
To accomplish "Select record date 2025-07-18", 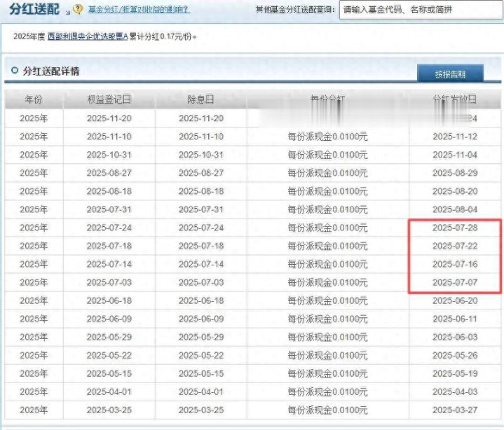I will coord(109,247).
